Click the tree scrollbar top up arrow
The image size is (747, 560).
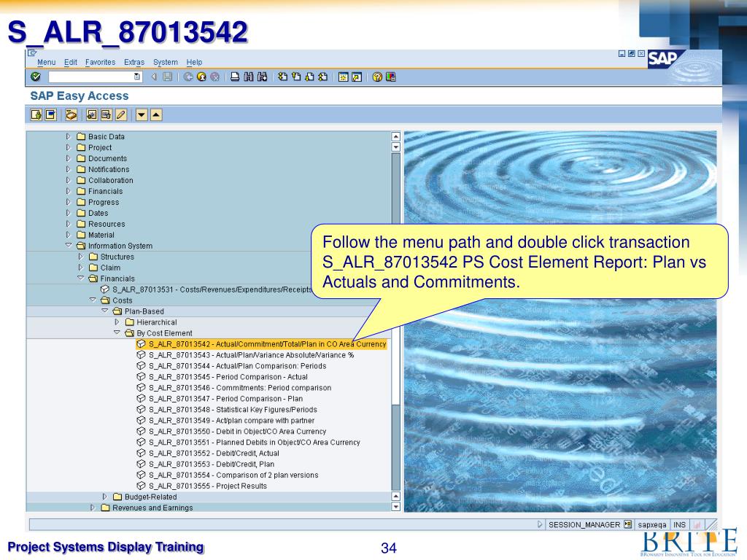click(x=395, y=136)
